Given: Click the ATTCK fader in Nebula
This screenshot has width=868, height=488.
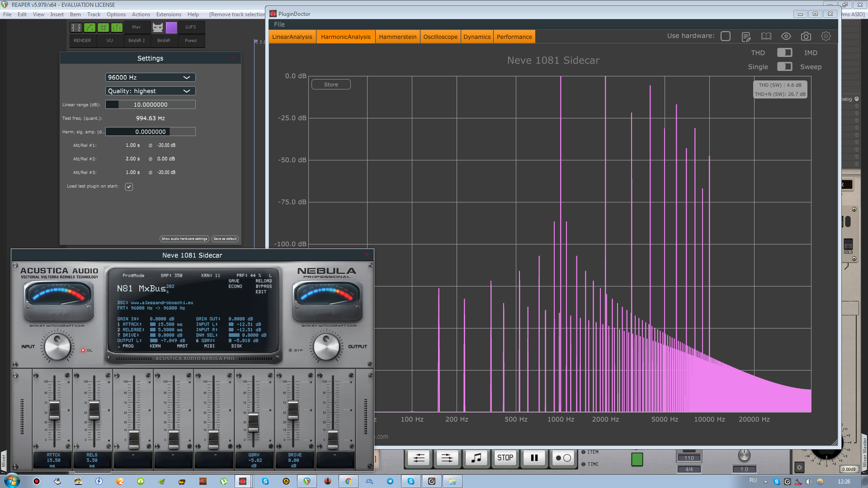Looking at the screenshot, I should (x=54, y=410).
